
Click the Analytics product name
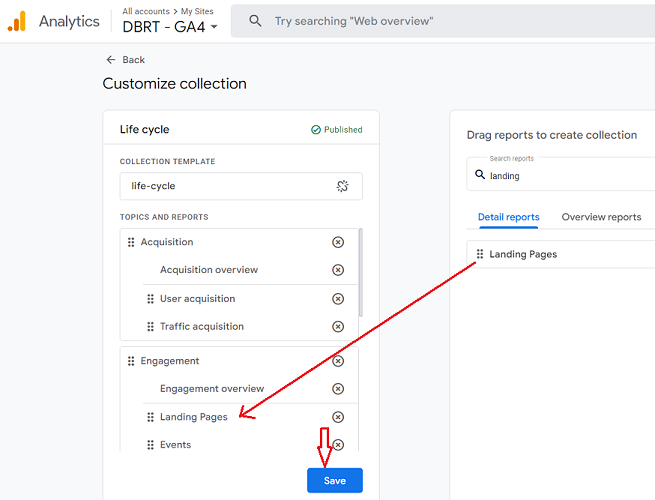pos(69,21)
